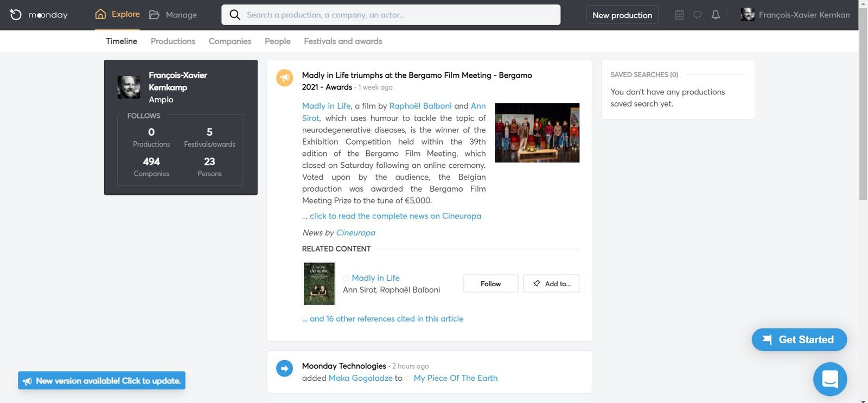Click the Moonday Technologies activity name
Image resolution: width=868 pixels, height=403 pixels.
[x=344, y=366]
